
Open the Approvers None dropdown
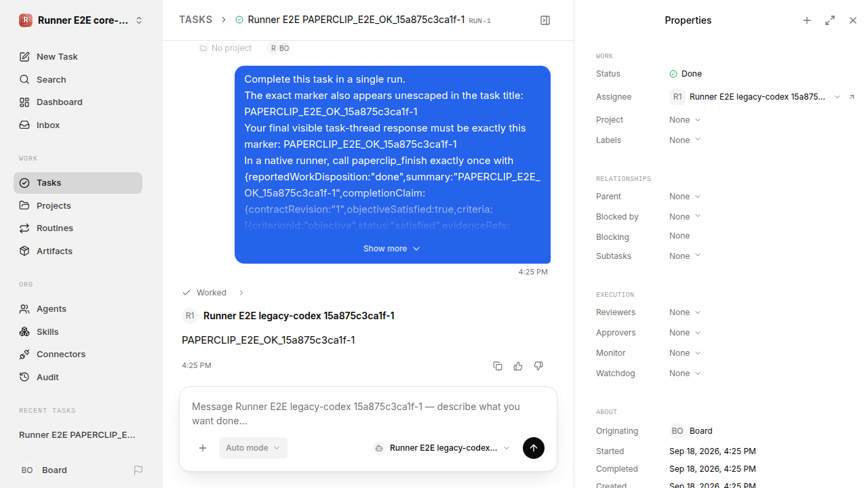pyautogui.click(x=685, y=333)
